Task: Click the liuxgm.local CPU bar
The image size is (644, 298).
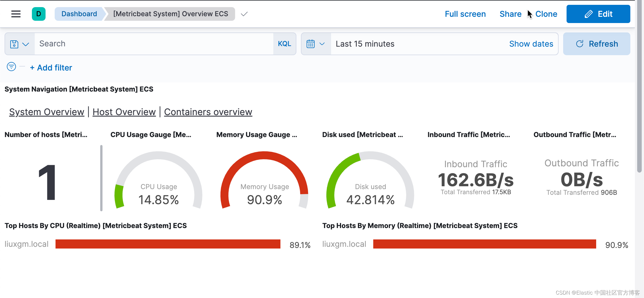Action: [x=168, y=244]
